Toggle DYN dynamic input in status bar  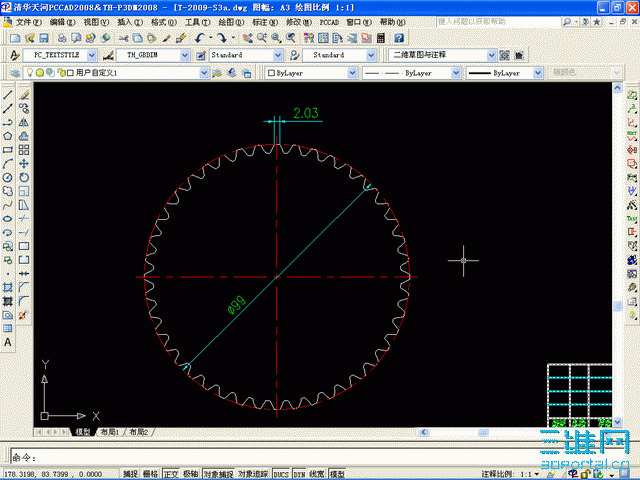300,474
